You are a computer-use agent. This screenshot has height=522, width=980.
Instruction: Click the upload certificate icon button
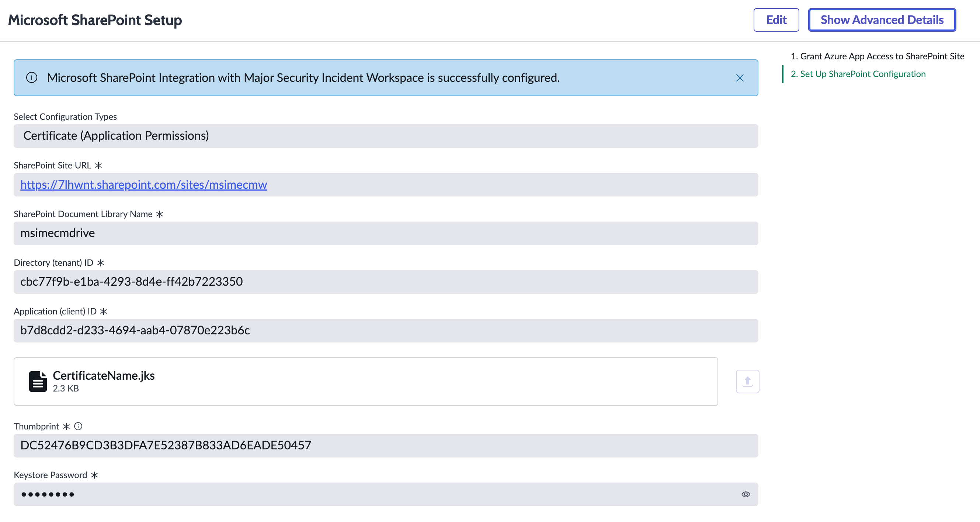tap(747, 382)
